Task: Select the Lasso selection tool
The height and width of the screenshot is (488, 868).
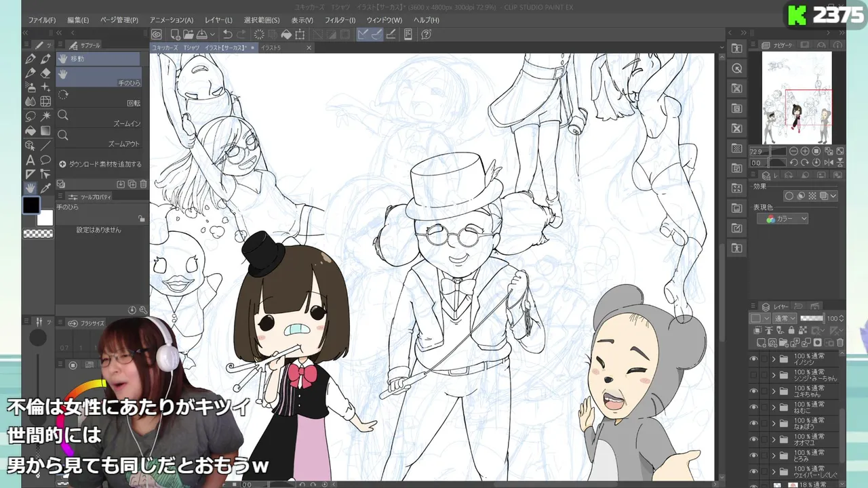Action: click(31, 117)
